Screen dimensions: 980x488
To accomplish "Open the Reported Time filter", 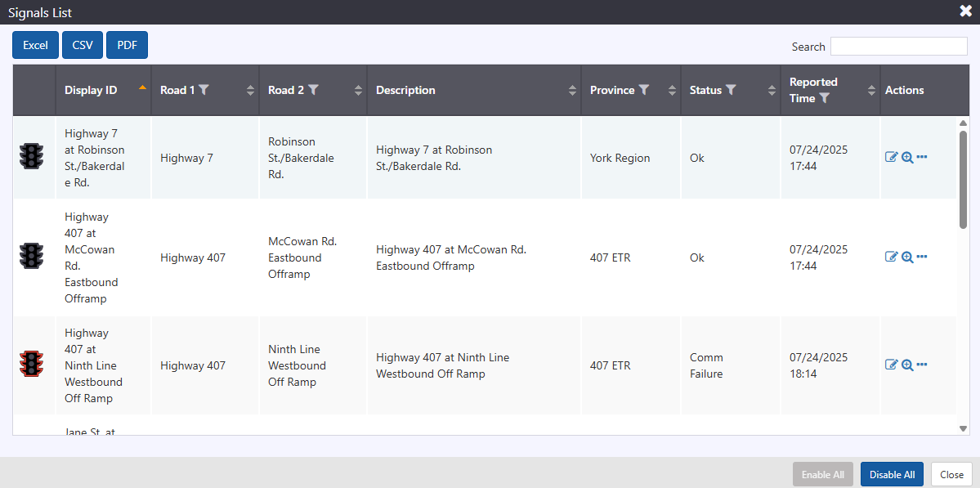I will coord(825,98).
